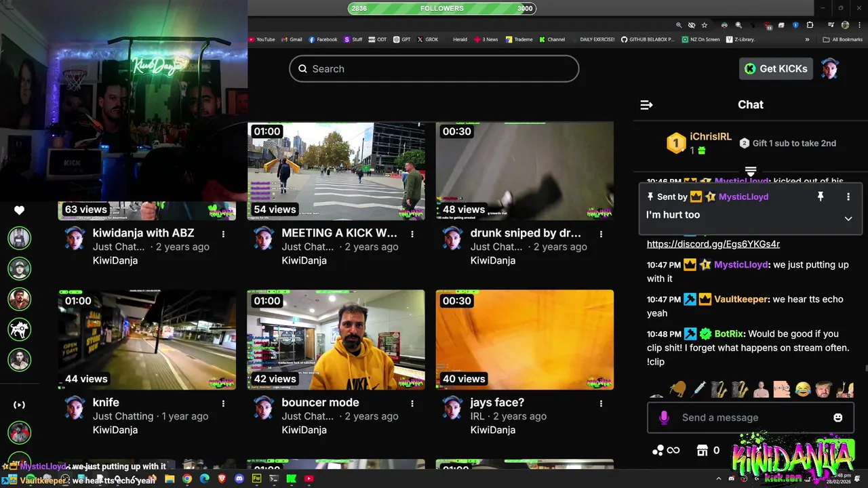
Task: Open the options menu for "kiwidanja with ABZ"
Action: (x=223, y=234)
